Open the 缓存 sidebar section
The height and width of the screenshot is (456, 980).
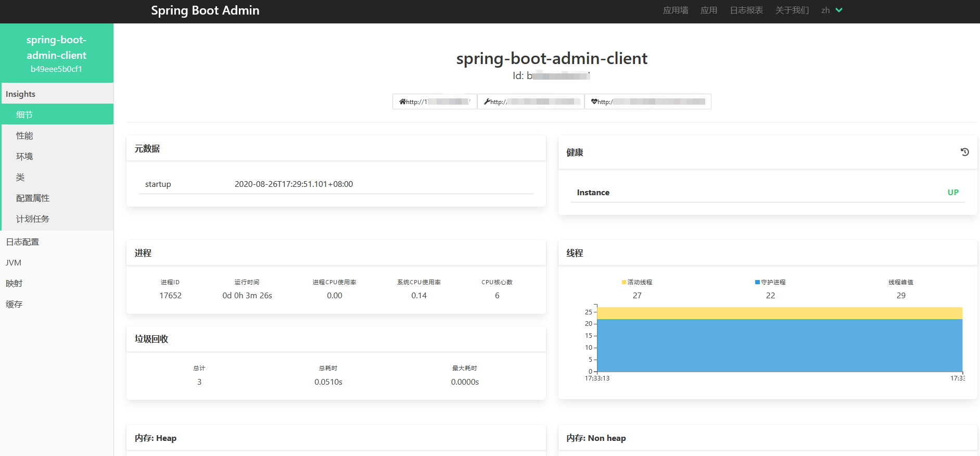coord(57,304)
